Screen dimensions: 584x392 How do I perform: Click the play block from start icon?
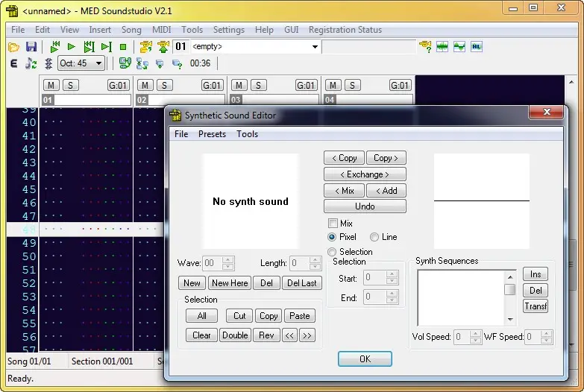[x=89, y=47]
